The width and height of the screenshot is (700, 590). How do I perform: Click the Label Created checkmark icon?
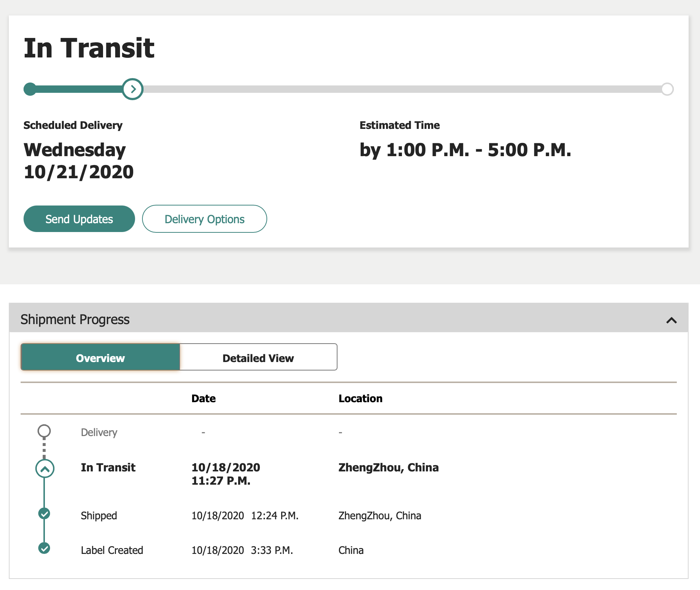pos(44,548)
